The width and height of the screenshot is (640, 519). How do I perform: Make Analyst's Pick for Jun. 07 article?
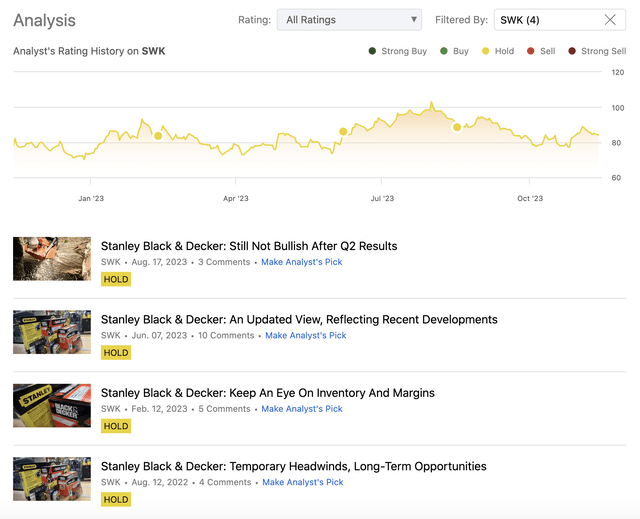(305, 336)
